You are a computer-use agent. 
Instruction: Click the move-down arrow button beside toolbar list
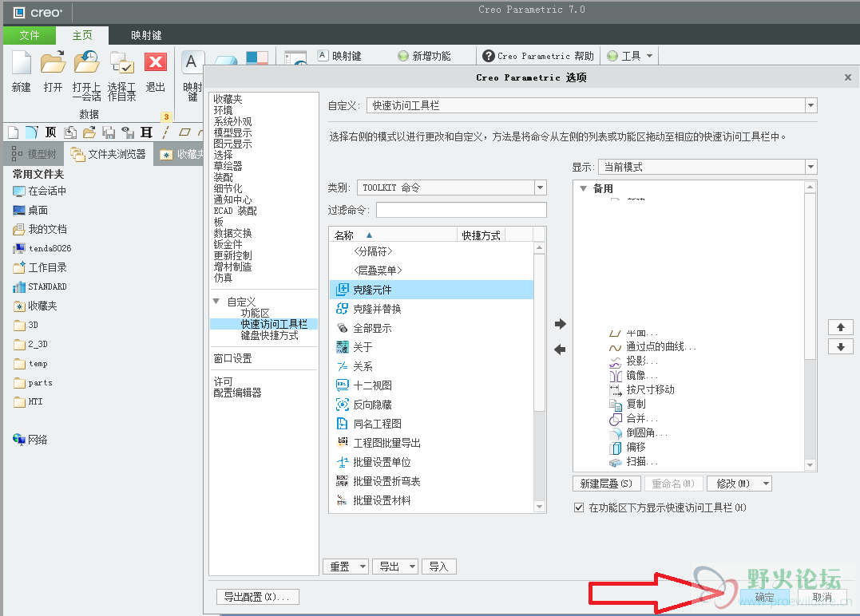[840, 347]
